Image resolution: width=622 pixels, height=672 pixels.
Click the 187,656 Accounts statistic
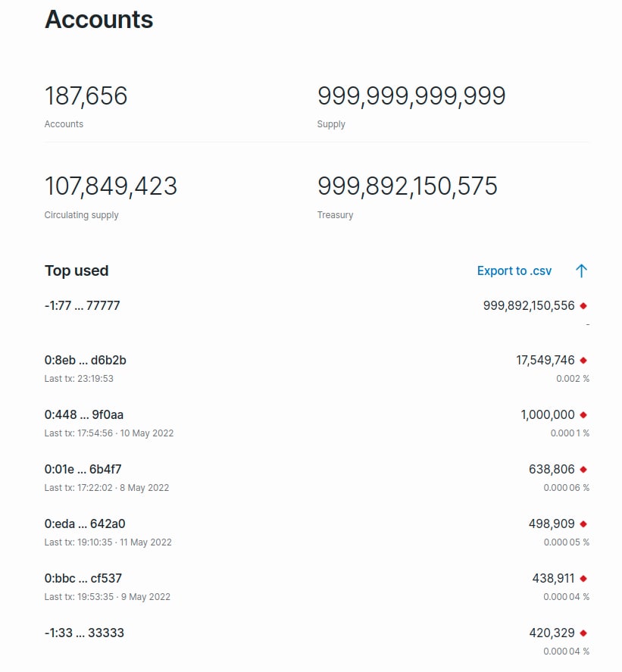tap(86, 97)
